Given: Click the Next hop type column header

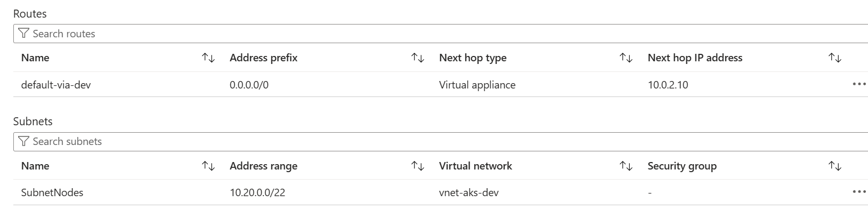Looking at the screenshot, I should tap(473, 58).
